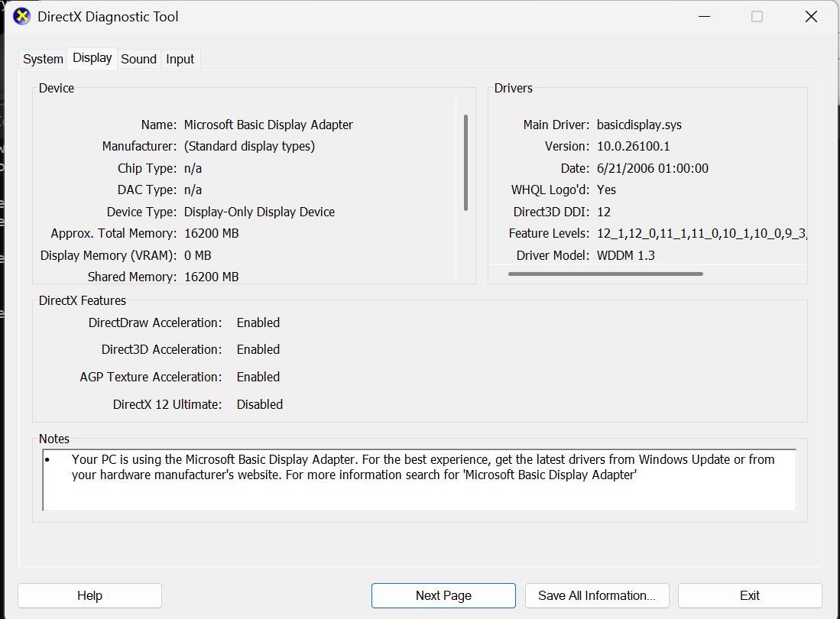Viewport: 840px width, 619px height.
Task: Click the 'DirectX 12 Ultimate:' label
Action: coord(167,404)
